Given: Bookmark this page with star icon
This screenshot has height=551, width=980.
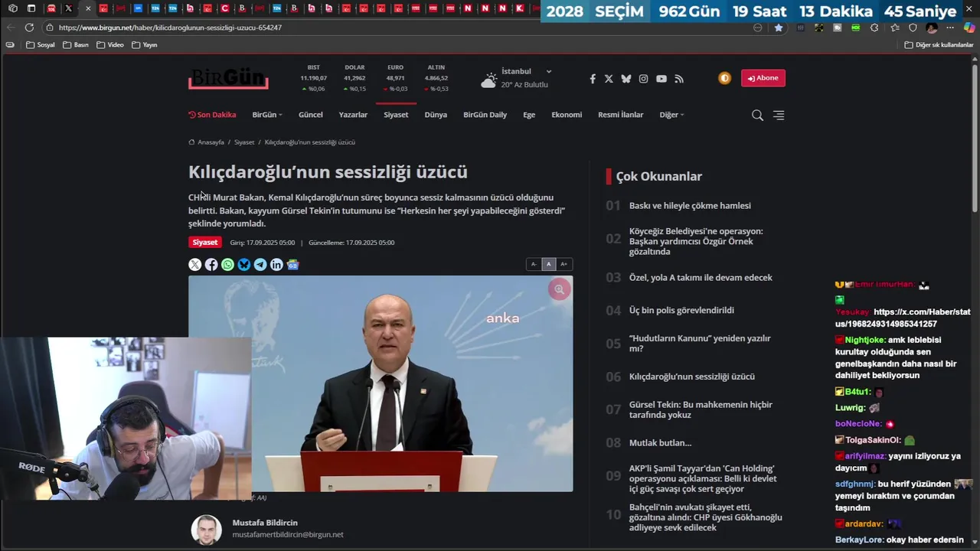Looking at the screenshot, I should pos(779,28).
